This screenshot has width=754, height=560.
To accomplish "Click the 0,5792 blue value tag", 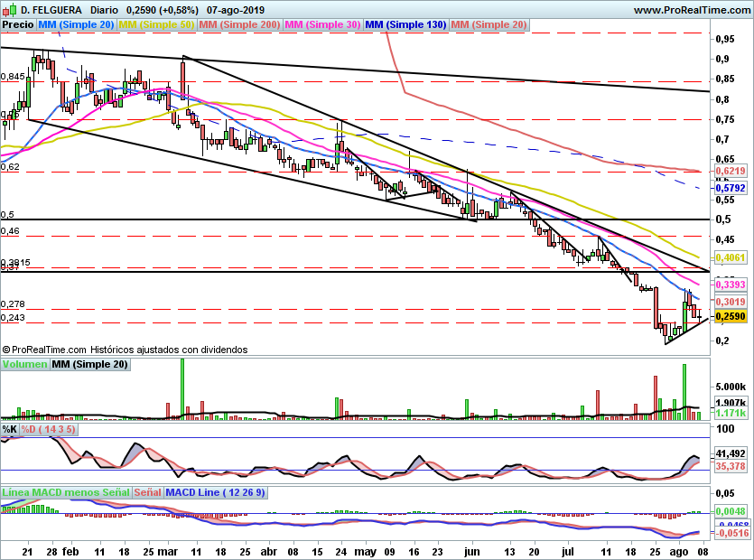I will click(x=731, y=188).
